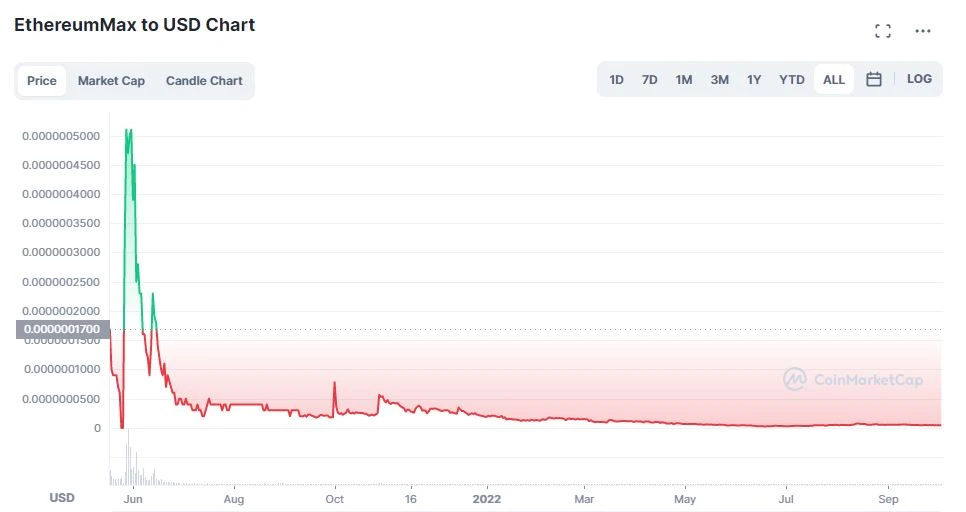Switch to the Price tab

coord(42,81)
